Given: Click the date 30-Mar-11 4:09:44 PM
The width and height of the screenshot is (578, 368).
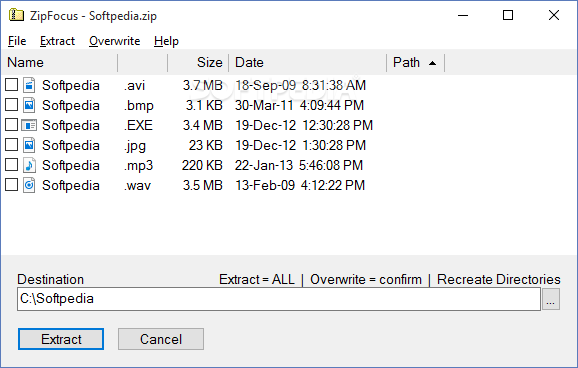Looking at the screenshot, I should [299, 105].
